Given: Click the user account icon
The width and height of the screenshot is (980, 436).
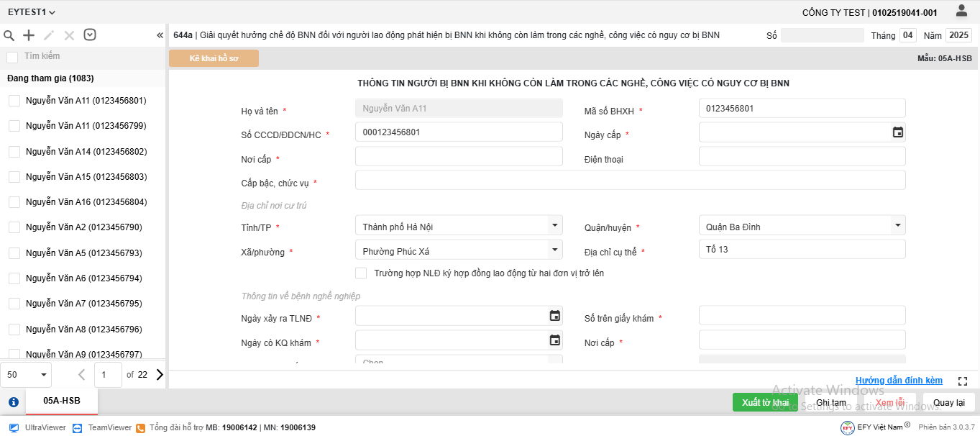Looking at the screenshot, I should [x=961, y=11].
